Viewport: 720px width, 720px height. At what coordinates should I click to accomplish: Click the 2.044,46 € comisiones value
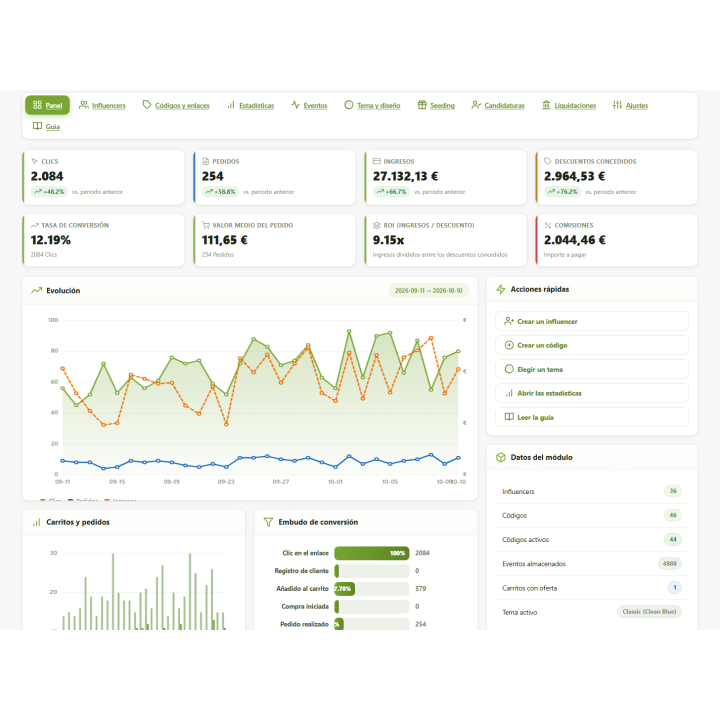click(574, 240)
